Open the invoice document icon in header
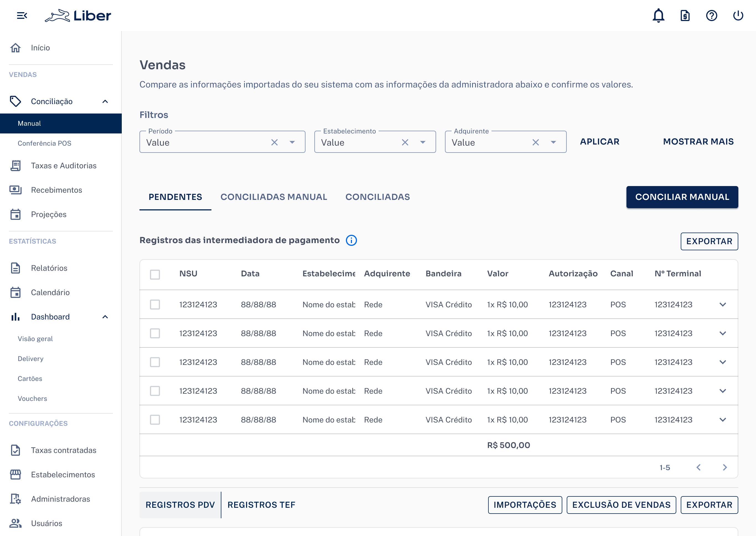 point(685,16)
